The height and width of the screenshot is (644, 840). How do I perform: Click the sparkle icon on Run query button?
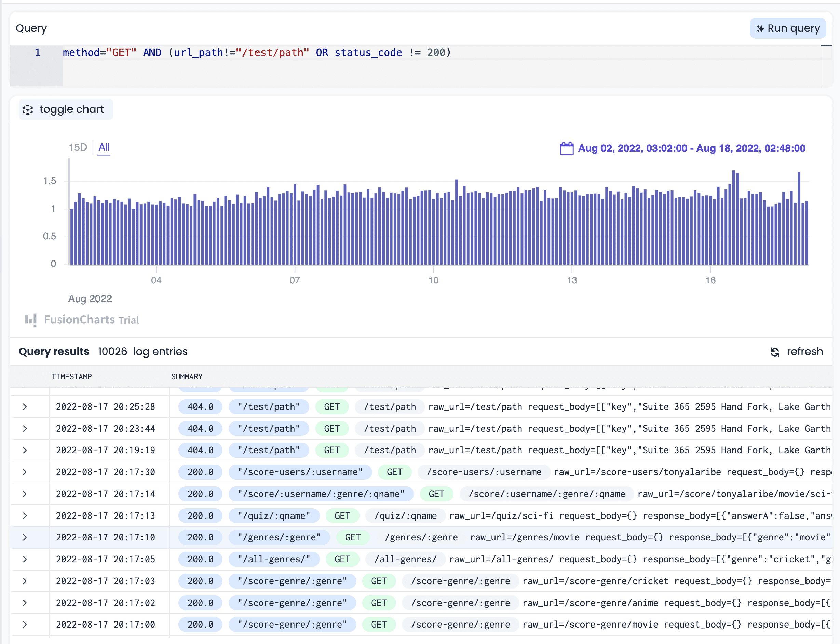[760, 28]
